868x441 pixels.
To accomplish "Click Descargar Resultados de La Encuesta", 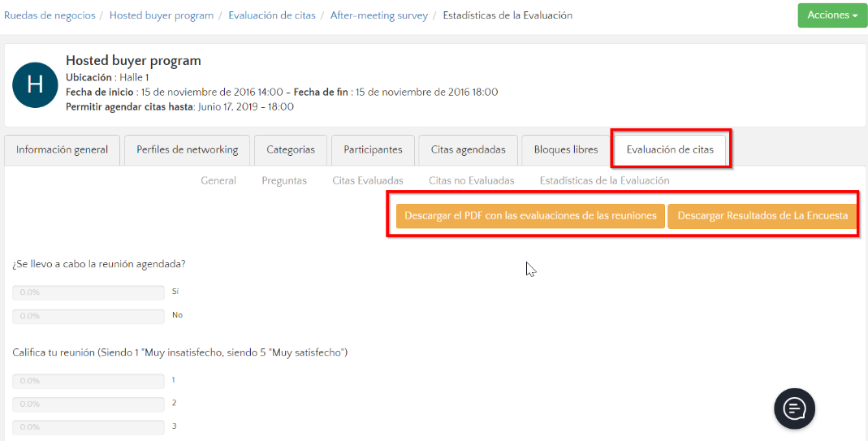I will point(762,216).
